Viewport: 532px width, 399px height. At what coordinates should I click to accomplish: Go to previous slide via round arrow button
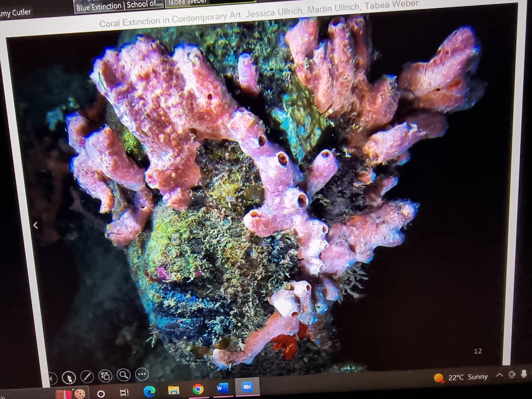(x=51, y=379)
